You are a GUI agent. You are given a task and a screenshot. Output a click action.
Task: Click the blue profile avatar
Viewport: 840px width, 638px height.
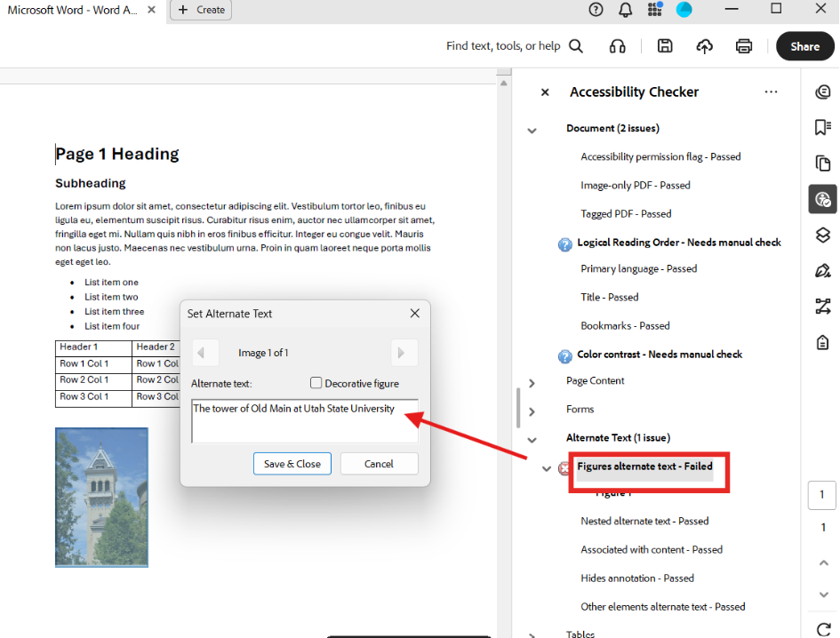click(x=684, y=10)
